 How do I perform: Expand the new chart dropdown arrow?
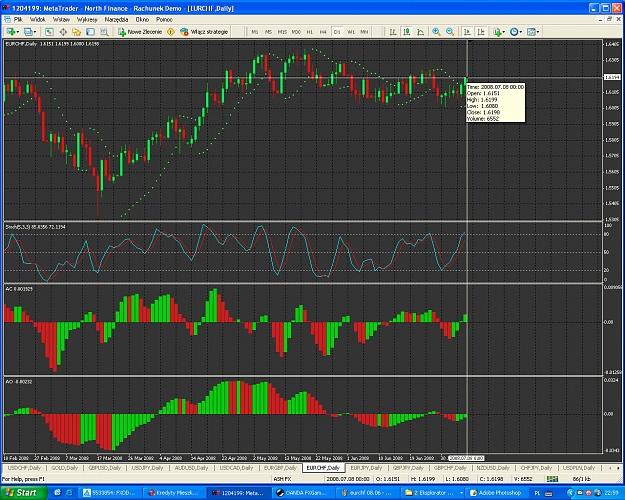pos(17,32)
